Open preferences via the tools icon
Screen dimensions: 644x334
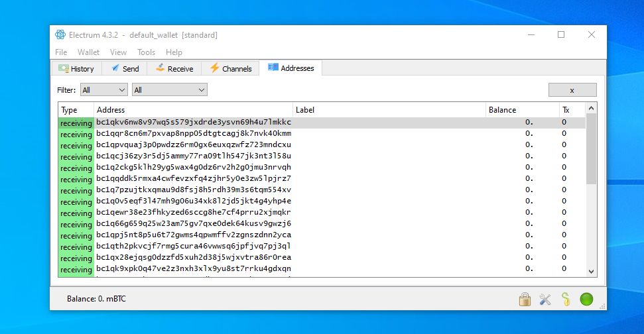(x=545, y=300)
